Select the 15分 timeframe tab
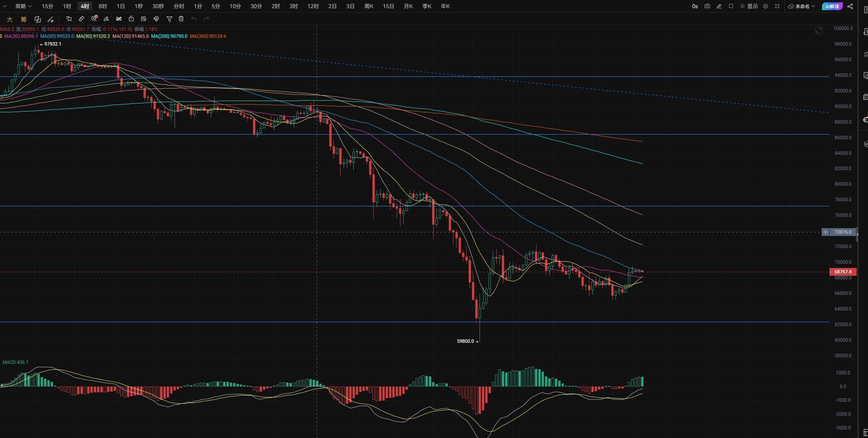 (x=48, y=6)
